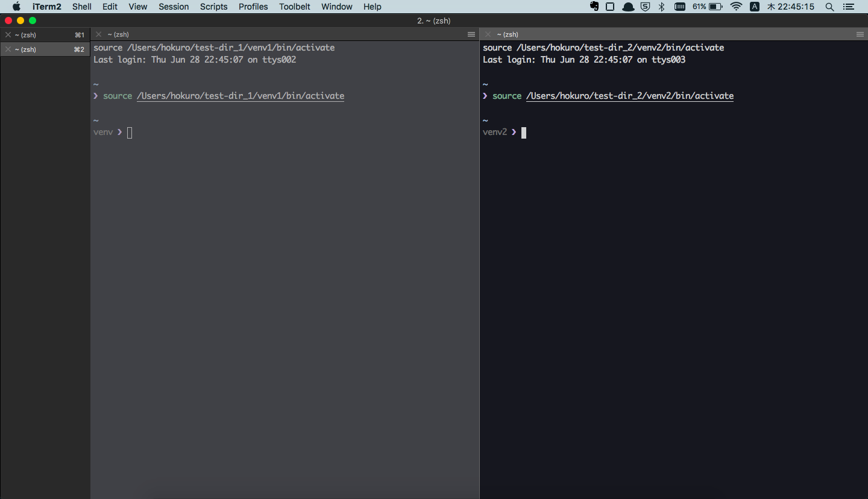Viewport: 868px width, 499px height.
Task: Click top source line for test-dir_2
Action: point(603,48)
